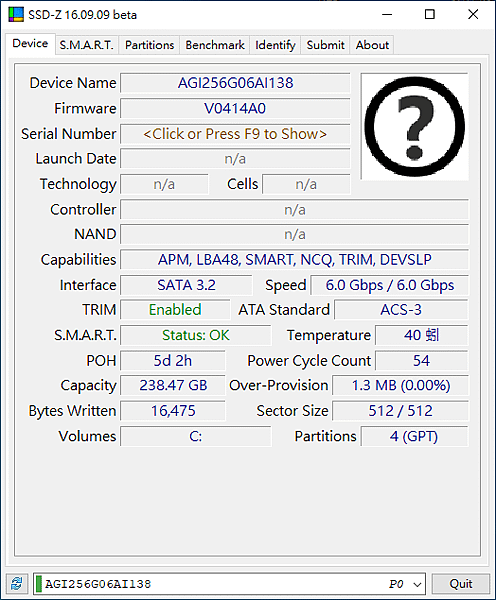Switch to the Benchmark tab
The image size is (496, 600).
215,45
